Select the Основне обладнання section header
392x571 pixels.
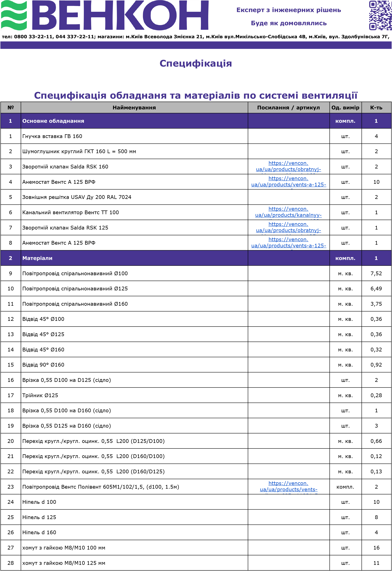click(53, 121)
